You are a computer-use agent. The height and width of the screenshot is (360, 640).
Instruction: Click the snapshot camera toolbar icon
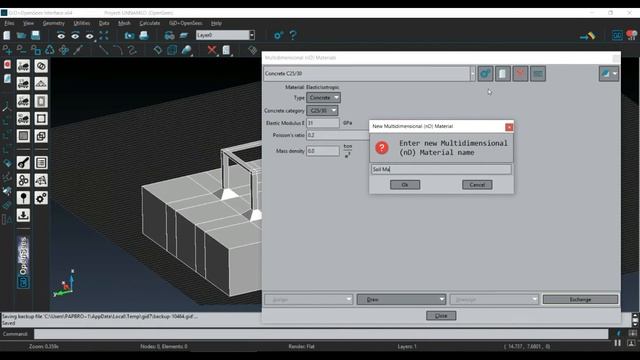[129, 36]
